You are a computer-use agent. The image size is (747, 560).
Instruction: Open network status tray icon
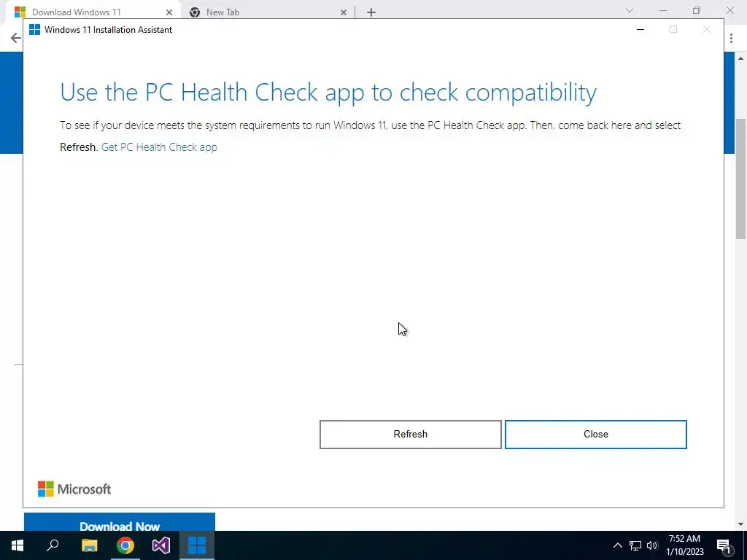point(635,545)
